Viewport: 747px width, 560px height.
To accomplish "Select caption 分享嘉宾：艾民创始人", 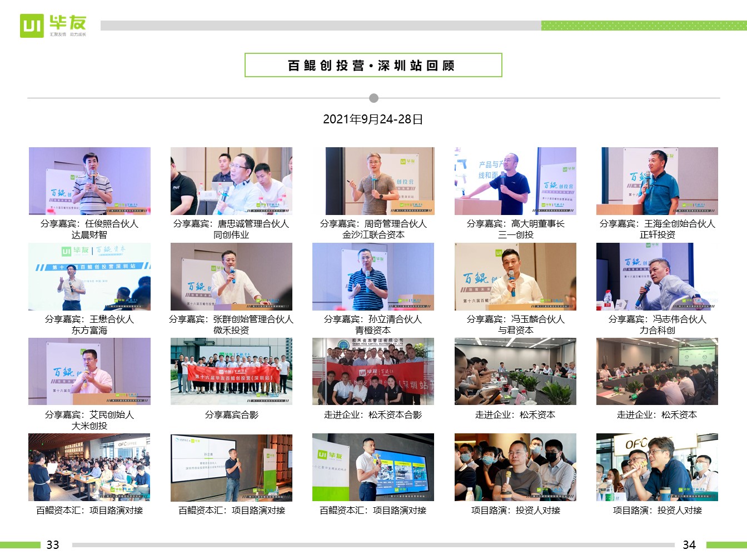I will click(89, 415).
